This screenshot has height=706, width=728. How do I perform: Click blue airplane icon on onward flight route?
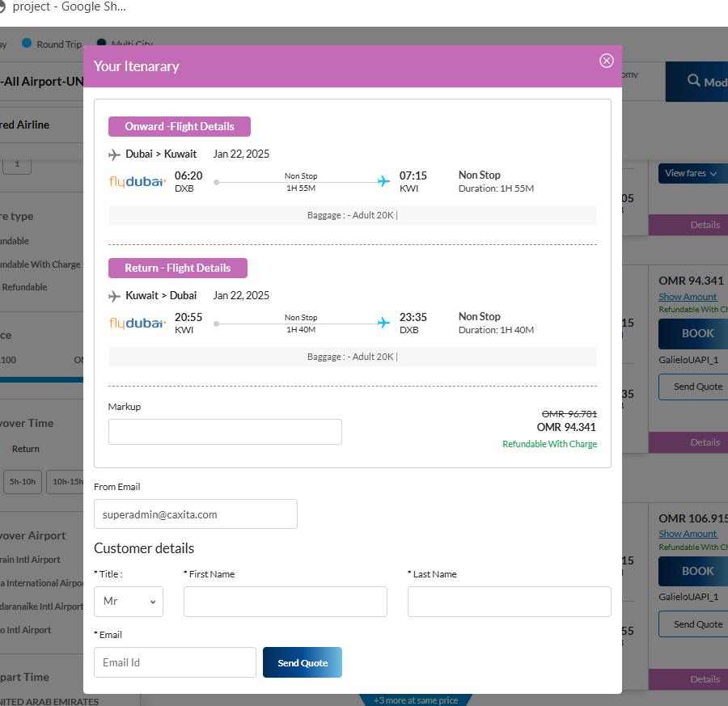coord(383,182)
